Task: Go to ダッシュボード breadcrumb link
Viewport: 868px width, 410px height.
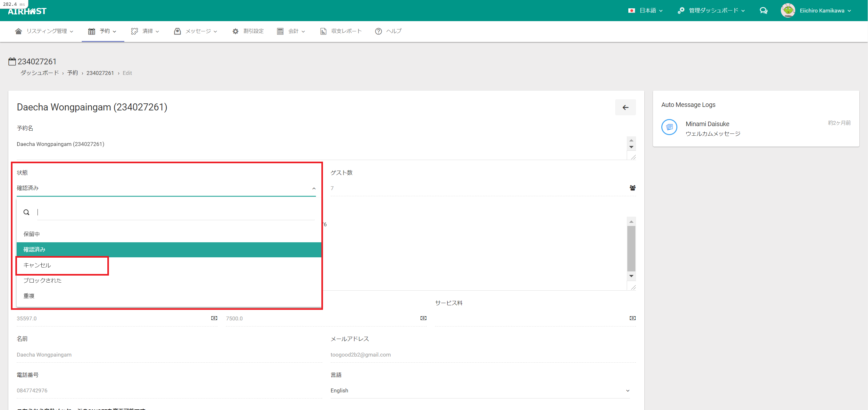Action: click(x=39, y=73)
